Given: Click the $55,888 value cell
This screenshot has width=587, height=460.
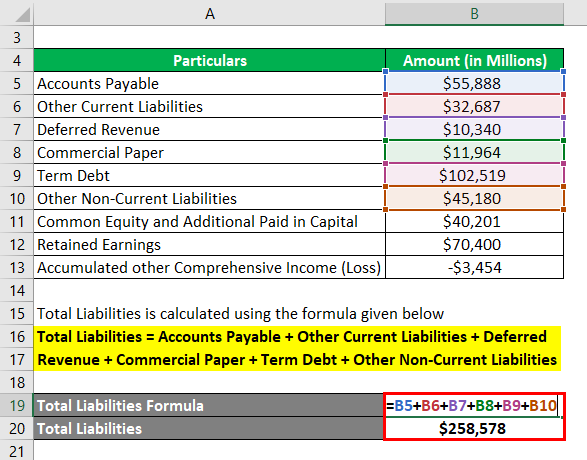Looking at the screenshot, I should [474, 83].
